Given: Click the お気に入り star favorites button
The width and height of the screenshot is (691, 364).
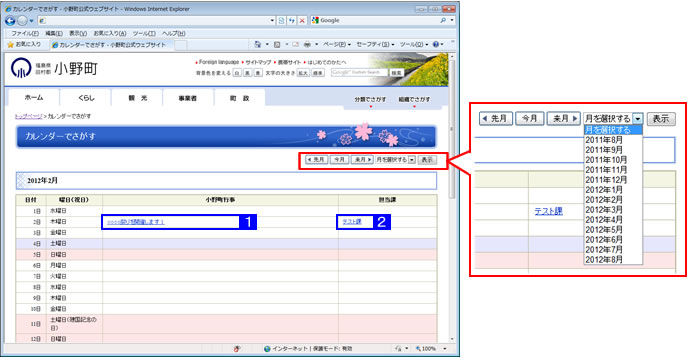Looking at the screenshot, I should point(24,45).
